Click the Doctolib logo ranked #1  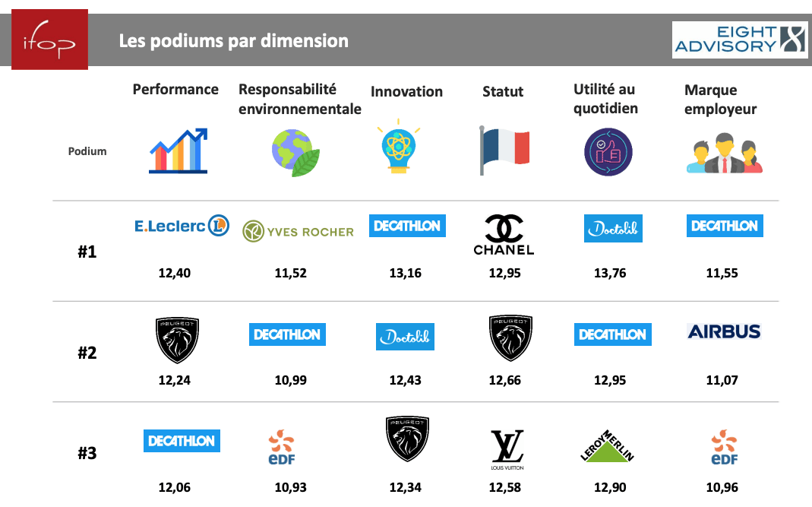tap(613, 228)
